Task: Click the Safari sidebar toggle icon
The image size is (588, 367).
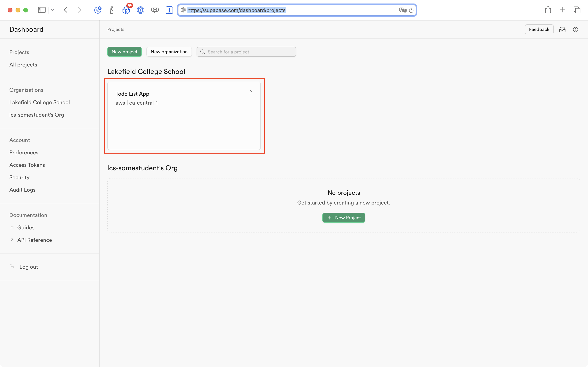Action: click(x=42, y=10)
